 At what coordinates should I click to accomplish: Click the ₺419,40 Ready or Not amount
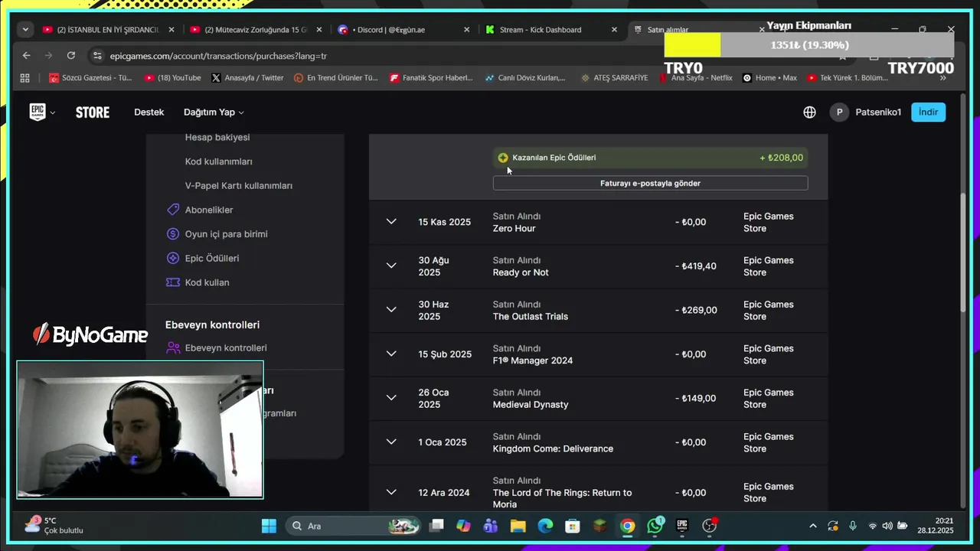point(696,266)
